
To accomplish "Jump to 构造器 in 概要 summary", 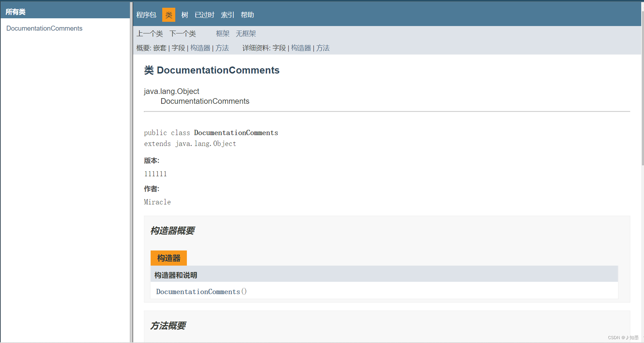I will click(200, 48).
